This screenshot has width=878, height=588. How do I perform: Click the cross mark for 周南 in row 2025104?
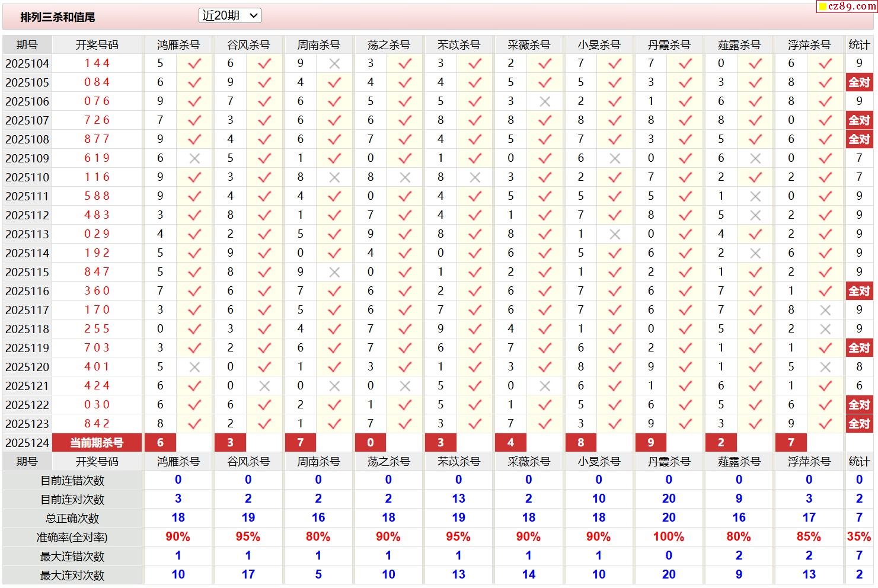tap(334, 63)
